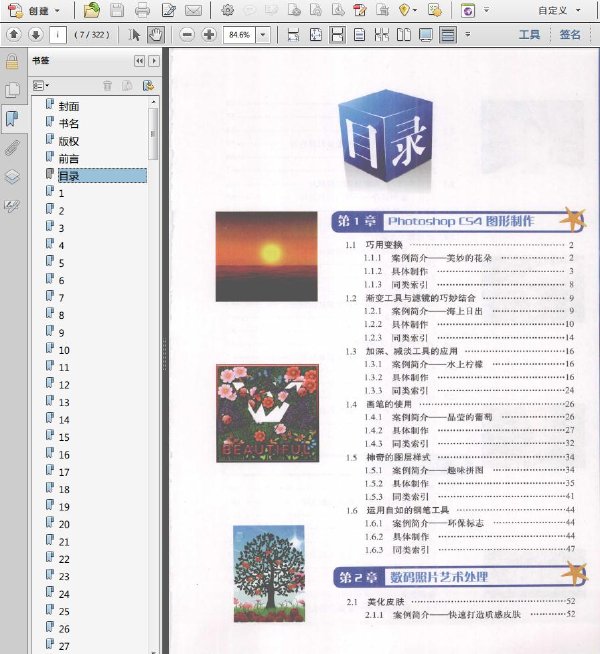Open the Attachments paperclip panel
The width and height of the screenshot is (600, 654).
pyautogui.click(x=12, y=148)
